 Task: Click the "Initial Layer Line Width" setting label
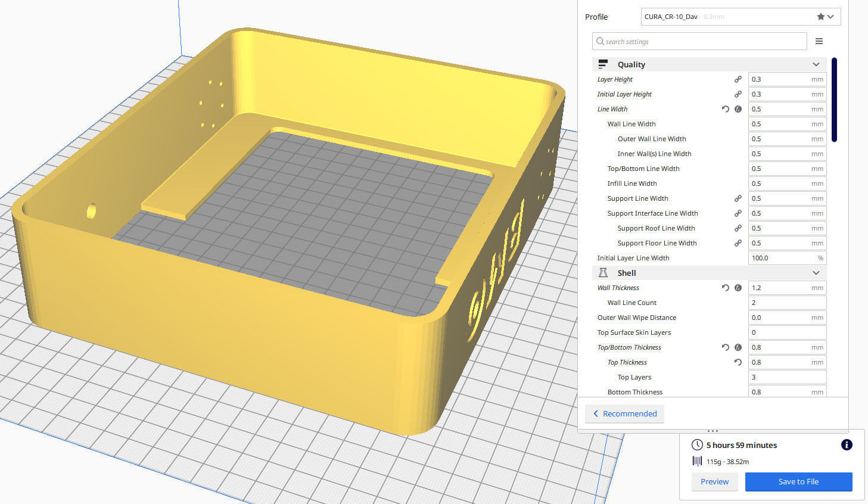tap(633, 258)
